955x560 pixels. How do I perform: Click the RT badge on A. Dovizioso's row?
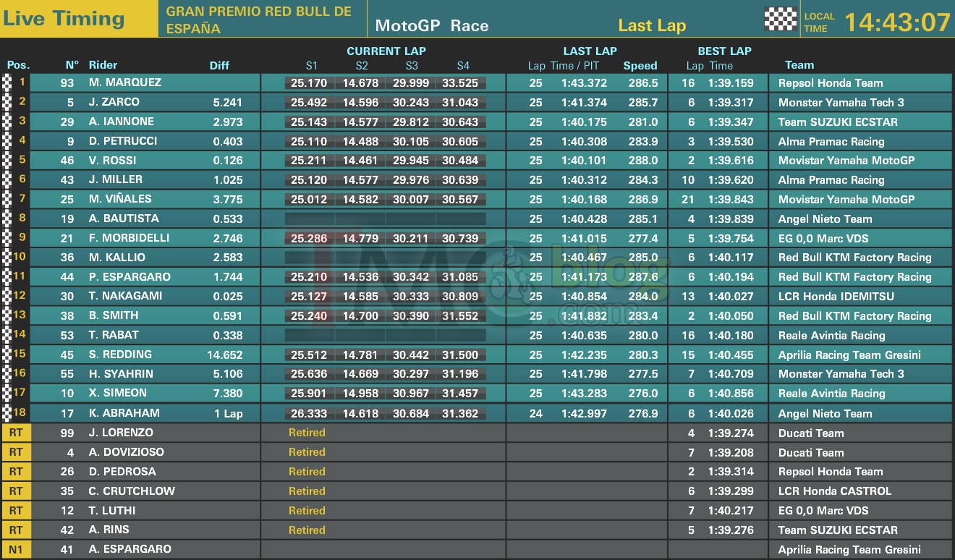coord(16,452)
